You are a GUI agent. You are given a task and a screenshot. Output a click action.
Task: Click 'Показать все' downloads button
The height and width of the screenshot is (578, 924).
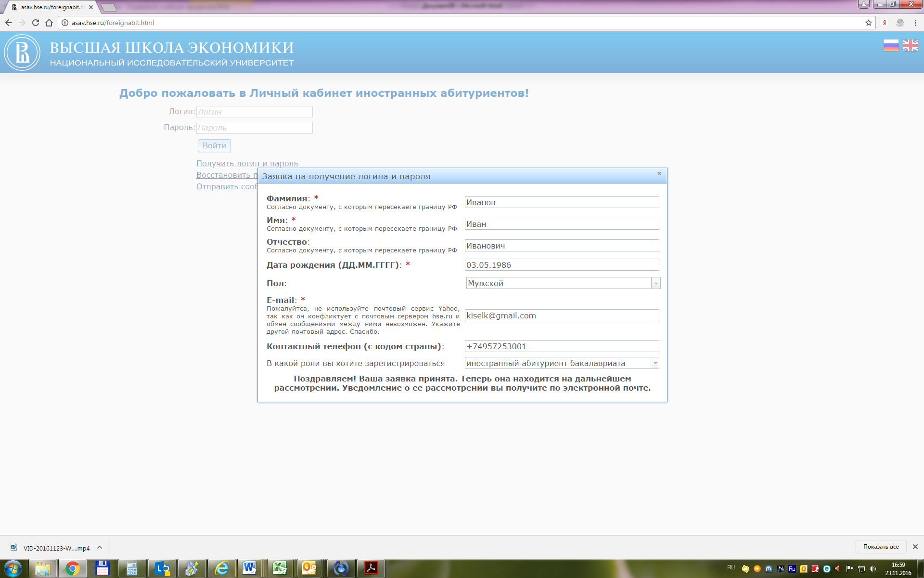pyautogui.click(x=881, y=547)
